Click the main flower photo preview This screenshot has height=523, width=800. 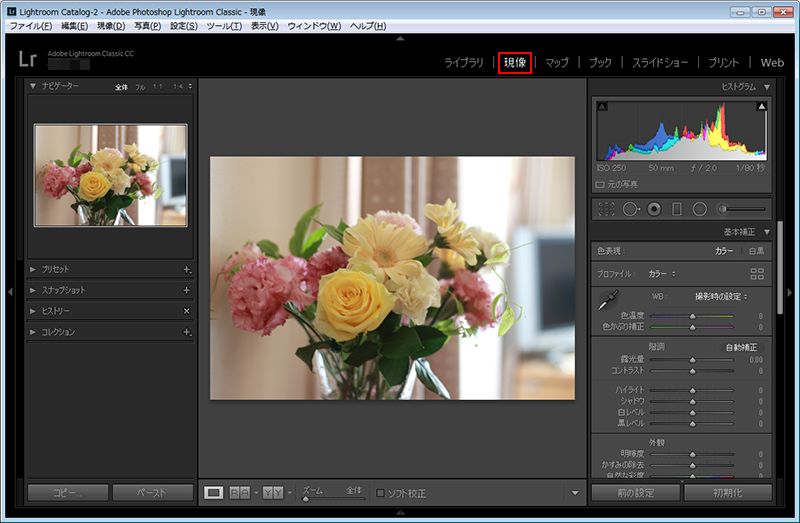click(392, 278)
